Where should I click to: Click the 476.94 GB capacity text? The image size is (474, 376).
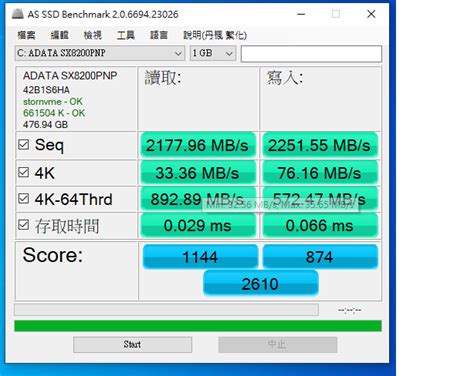[x=45, y=125]
